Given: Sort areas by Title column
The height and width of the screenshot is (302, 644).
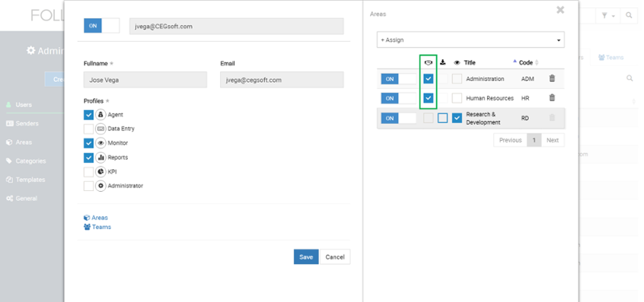Looking at the screenshot, I should pyautogui.click(x=470, y=63).
